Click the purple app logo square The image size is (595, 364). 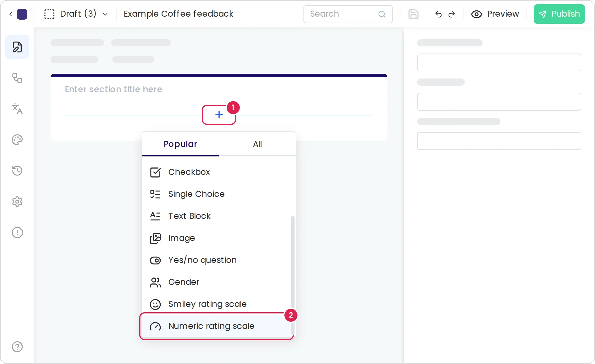[x=22, y=14]
